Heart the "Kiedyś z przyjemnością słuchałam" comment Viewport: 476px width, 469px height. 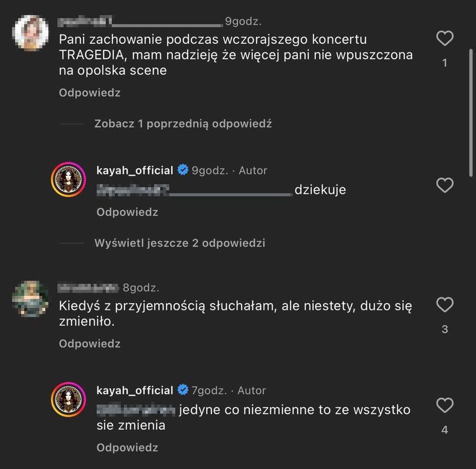(x=444, y=305)
